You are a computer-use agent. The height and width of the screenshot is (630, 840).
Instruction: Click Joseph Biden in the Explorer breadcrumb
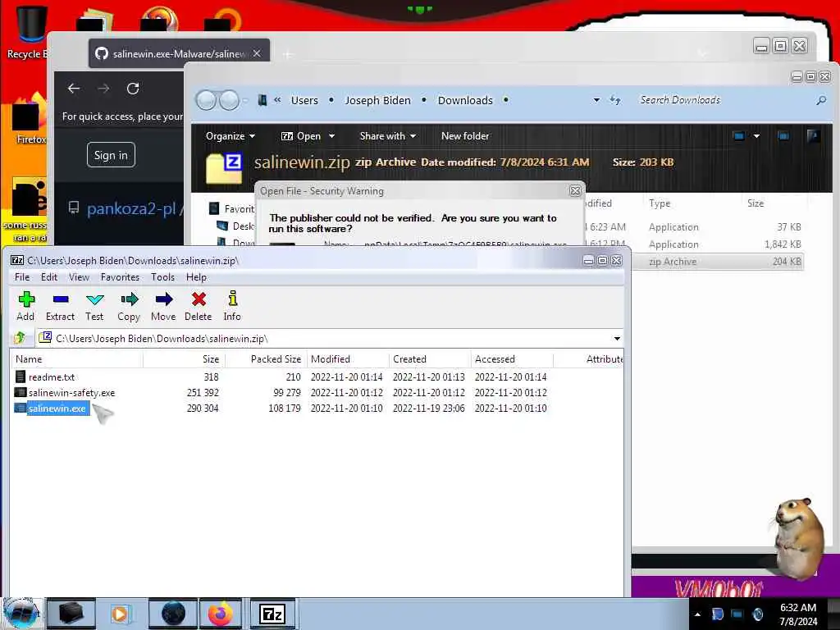coord(377,100)
